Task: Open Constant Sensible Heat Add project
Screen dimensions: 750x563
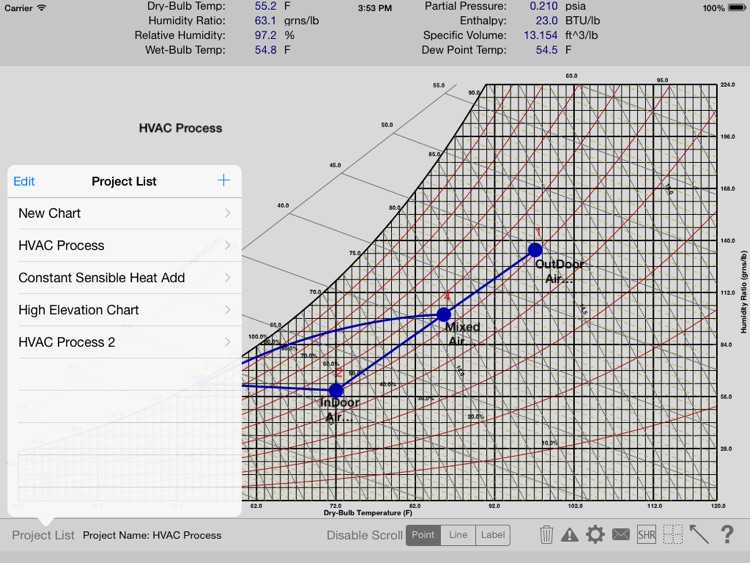Action: click(x=125, y=277)
